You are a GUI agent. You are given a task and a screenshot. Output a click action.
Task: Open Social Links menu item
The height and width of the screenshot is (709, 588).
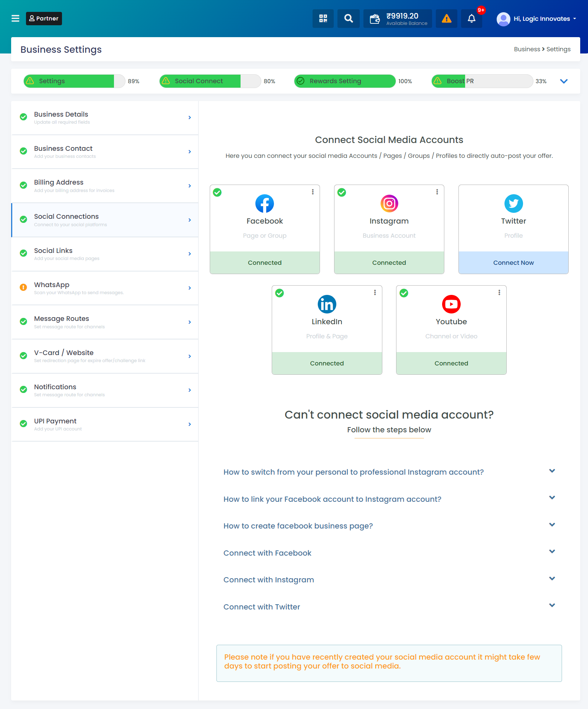pos(105,254)
